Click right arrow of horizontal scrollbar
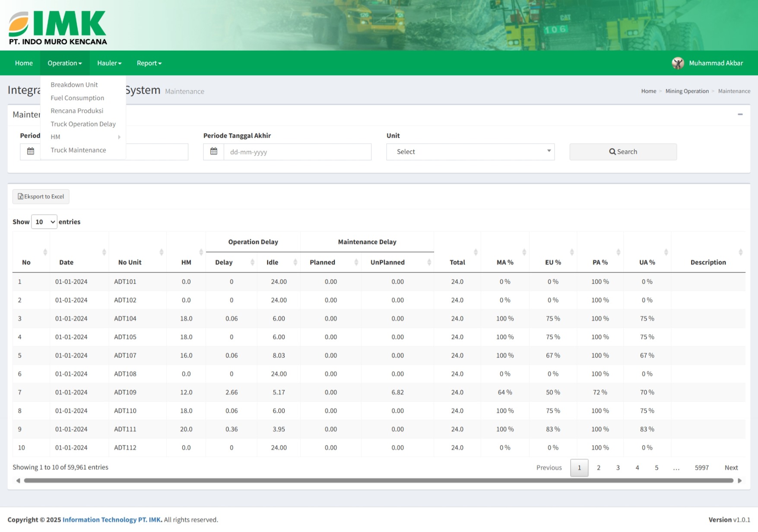The width and height of the screenshot is (758, 532). pos(739,481)
